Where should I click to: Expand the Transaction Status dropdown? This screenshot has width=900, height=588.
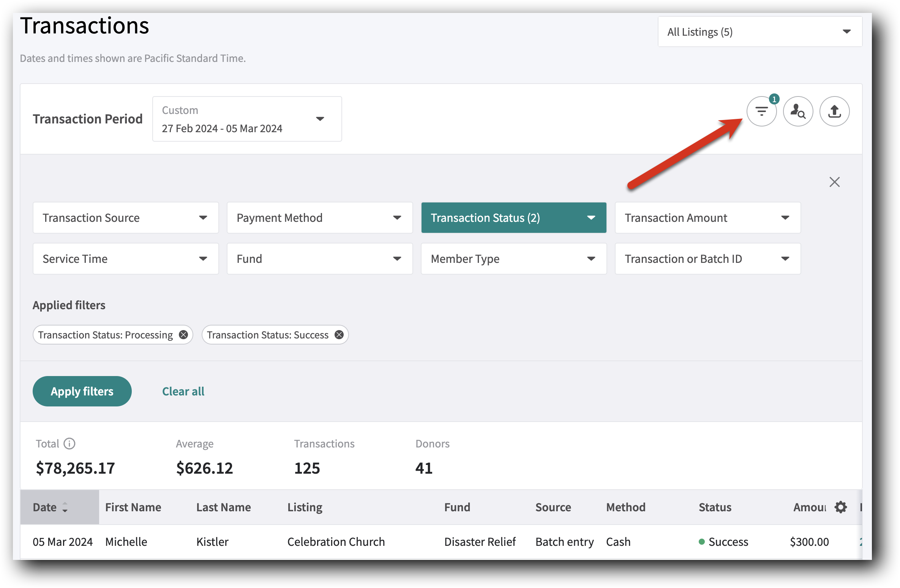[x=513, y=218]
